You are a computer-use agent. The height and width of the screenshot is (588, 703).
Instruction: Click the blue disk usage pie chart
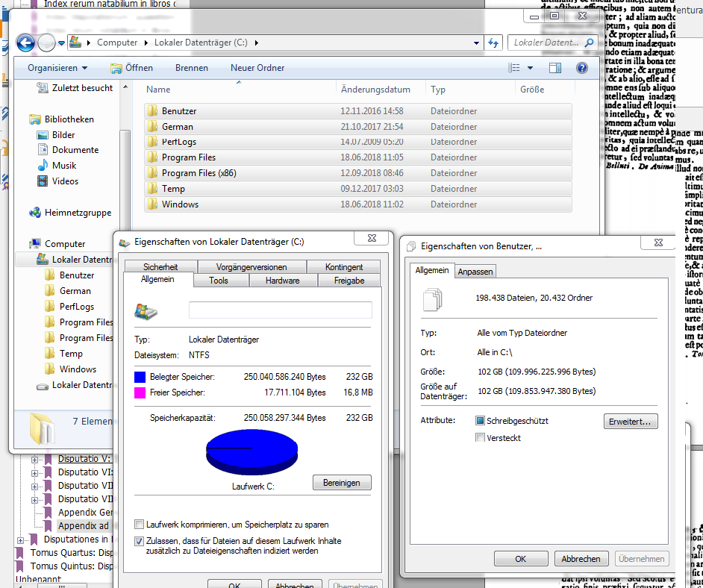point(252,451)
